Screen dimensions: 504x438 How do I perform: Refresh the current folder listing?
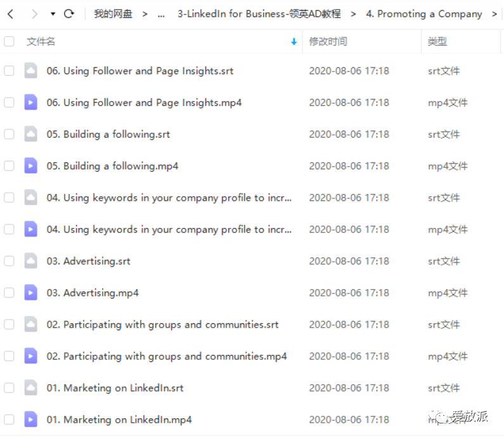coord(69,14)
